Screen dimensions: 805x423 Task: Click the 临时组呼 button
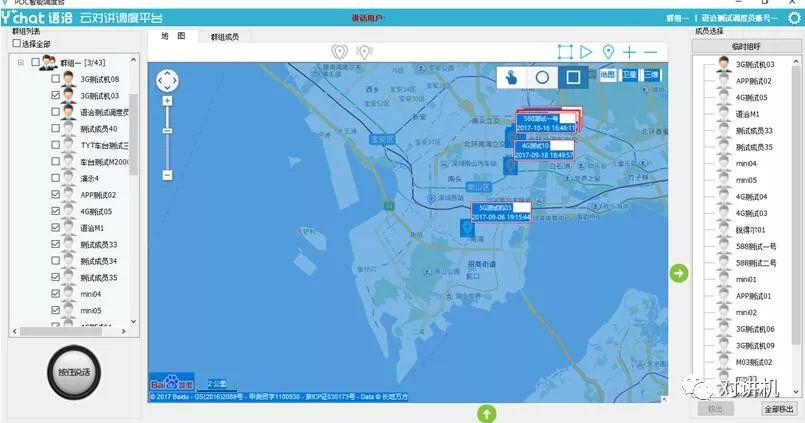745,46
